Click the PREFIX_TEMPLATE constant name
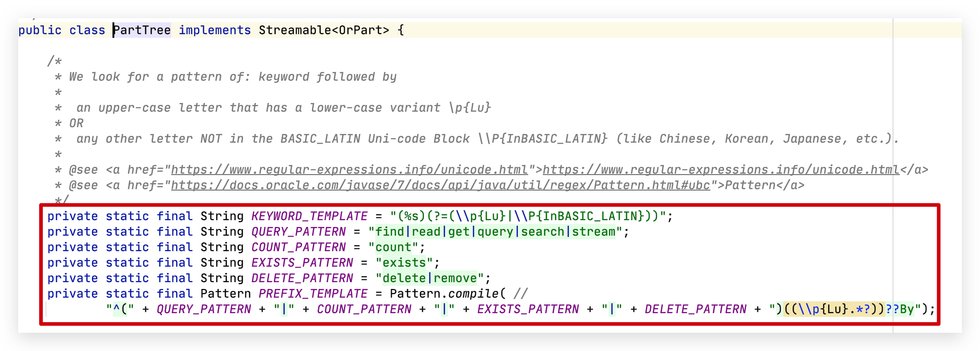The width and height of the screenshot is (980, 351). (x=313, y=294)
